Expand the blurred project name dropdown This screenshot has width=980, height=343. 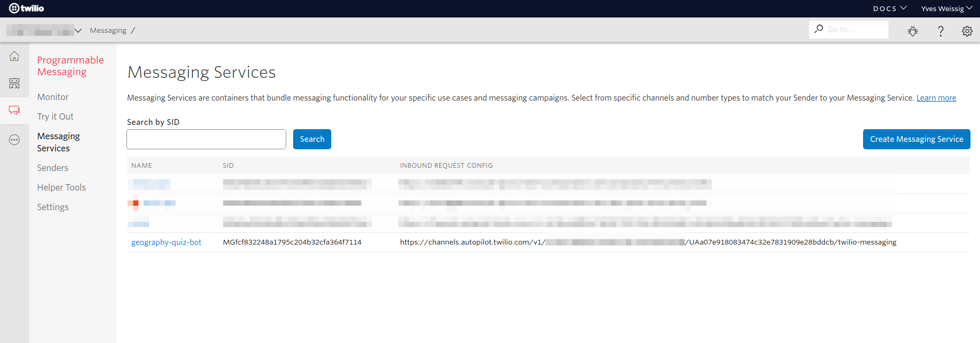(x=44, y=30)
